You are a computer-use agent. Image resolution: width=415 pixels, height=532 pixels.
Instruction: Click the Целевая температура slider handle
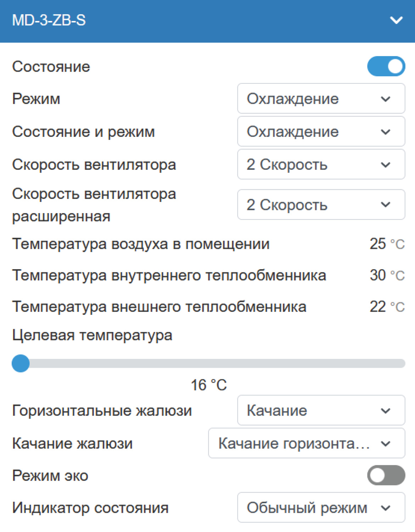pyautogui.click(x=21, y=363)
